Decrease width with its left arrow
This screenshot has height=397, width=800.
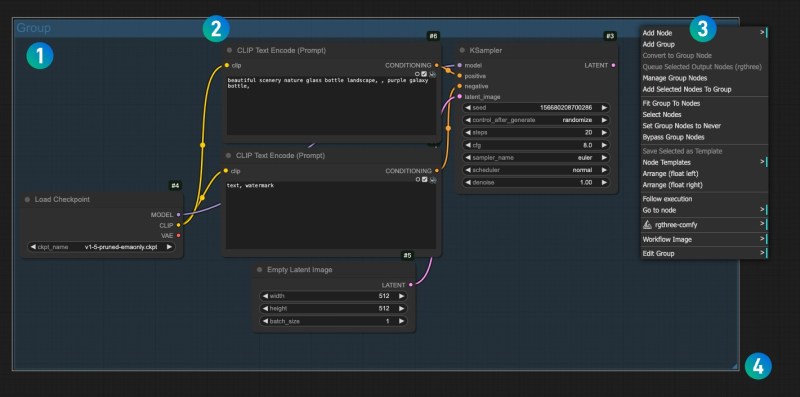coord(265,296)
